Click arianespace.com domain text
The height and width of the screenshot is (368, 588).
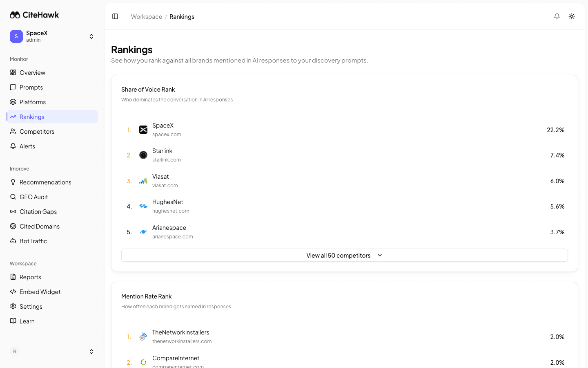pos(173,237)
